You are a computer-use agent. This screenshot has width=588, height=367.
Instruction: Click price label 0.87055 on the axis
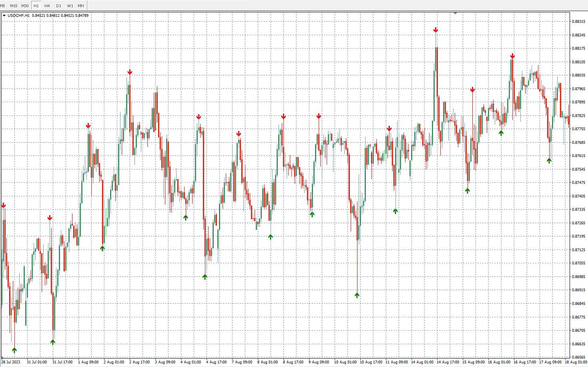[x=578, y=263]
